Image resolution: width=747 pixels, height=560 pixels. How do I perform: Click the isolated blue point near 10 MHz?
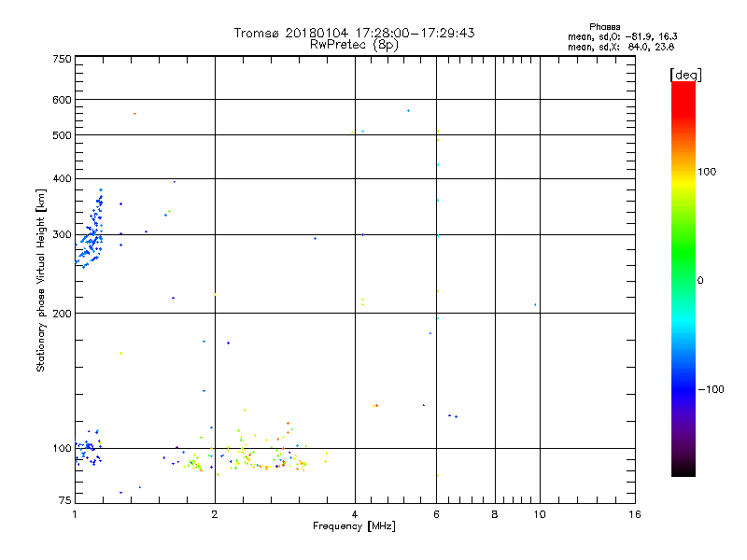[x=535, y=305]
